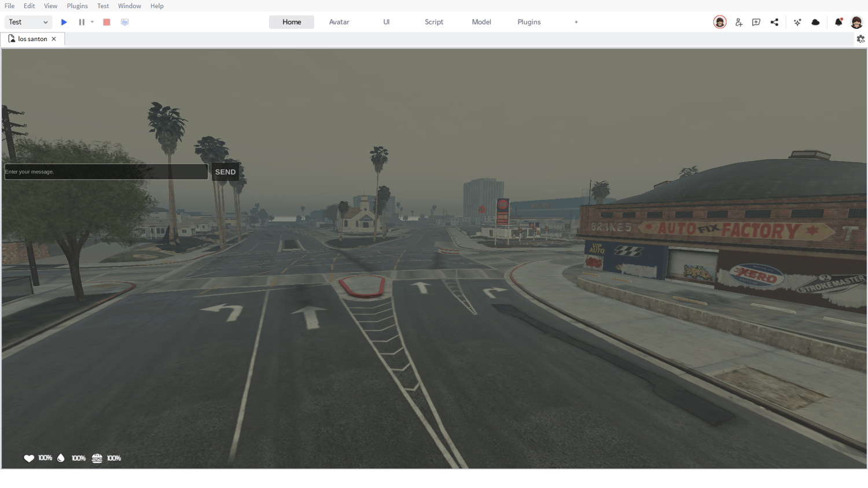Screen dimensions: 868x488
Task: Switch to the UI ribbon tab
Action: click(387, 22)
